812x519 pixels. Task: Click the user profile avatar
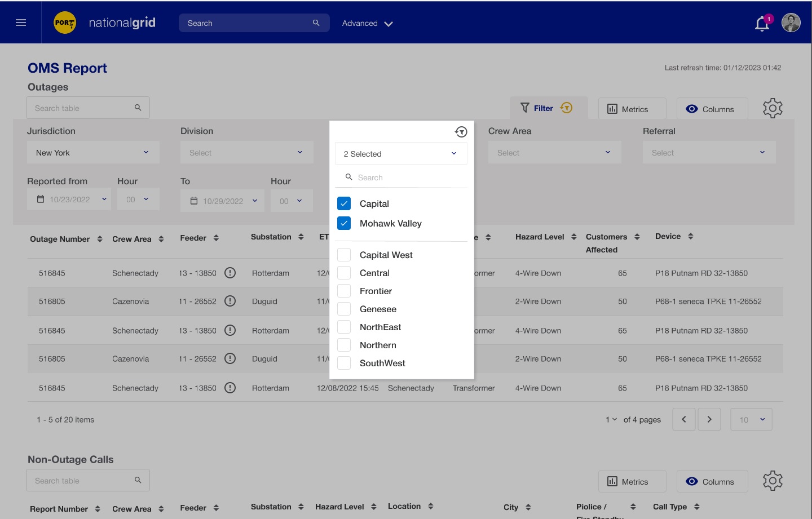(x=791, y=23)
